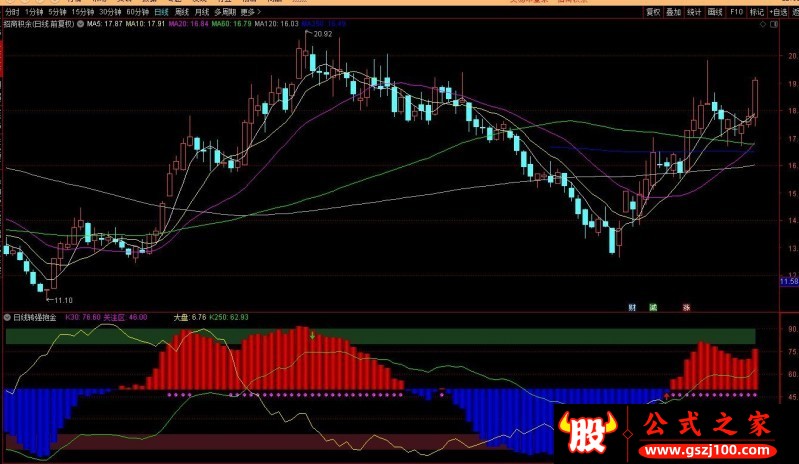Click the 日线转强抱金 indicator name

pos(35,317)
